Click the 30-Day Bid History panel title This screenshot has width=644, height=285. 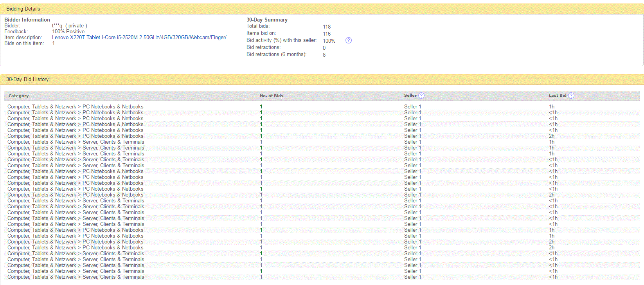tap(27, 79)
